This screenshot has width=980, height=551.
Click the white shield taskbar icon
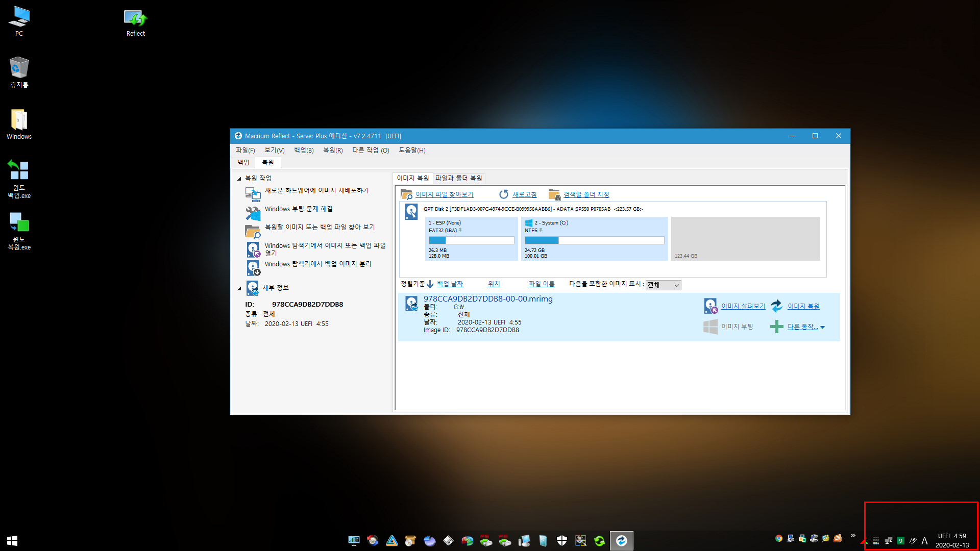(x=561, y=541)
